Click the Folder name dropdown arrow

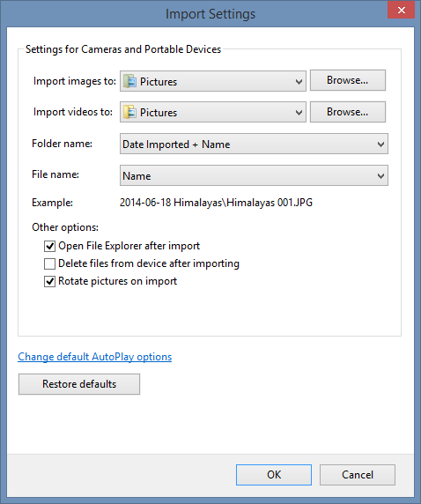tap(380, 145)
